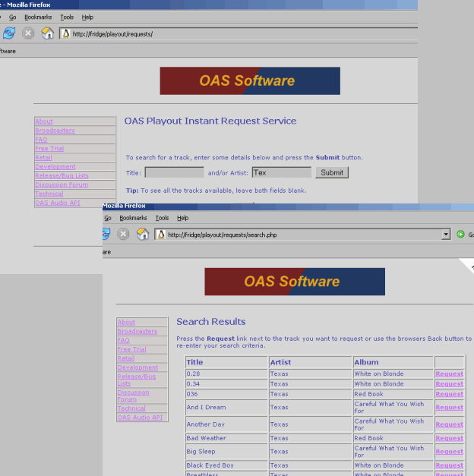Open the address bar history dropdown
The width and height of the screenshot is (474, 476).
(446, 235)
